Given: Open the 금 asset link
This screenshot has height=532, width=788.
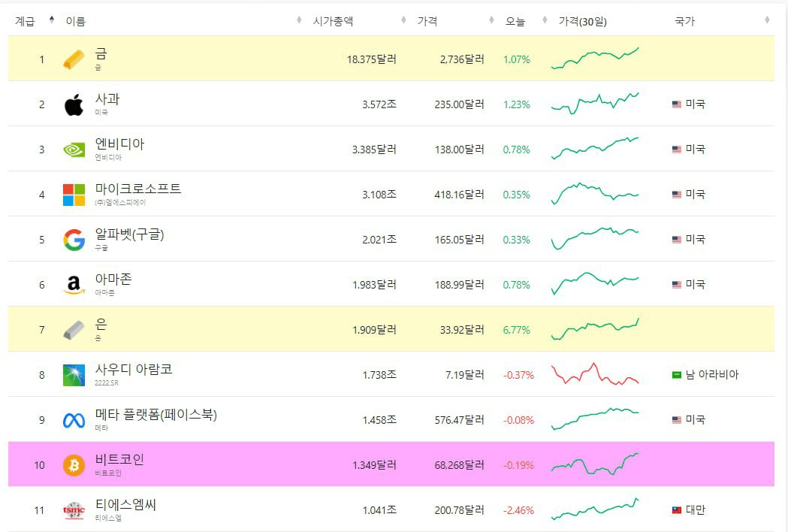Looking at the screenshot, I should (101, 54).
